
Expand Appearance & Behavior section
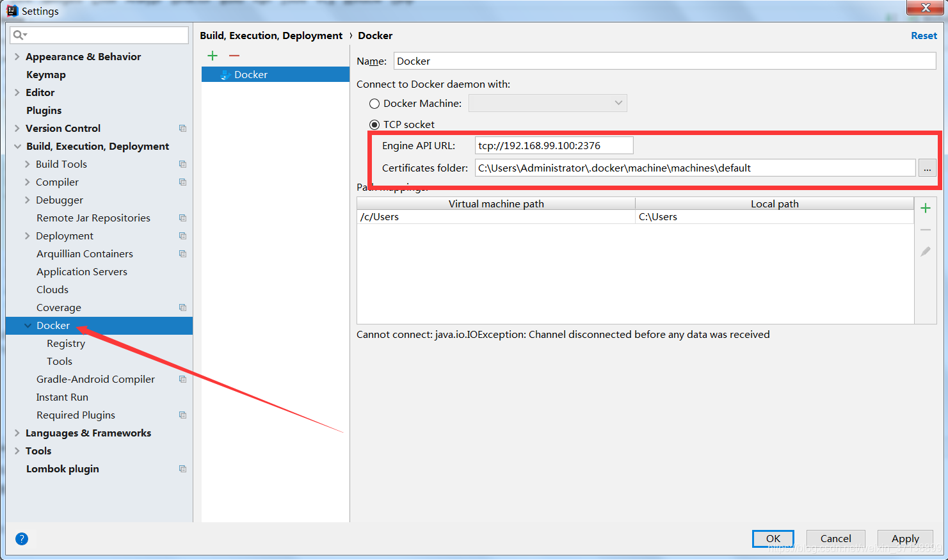pyautogui.click(x=17, y=57)
